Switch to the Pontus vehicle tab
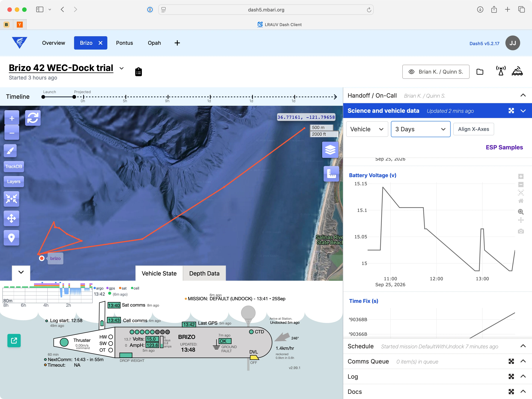Image resolution: width=532 pixels, height=399 pixels. (124, 43)
